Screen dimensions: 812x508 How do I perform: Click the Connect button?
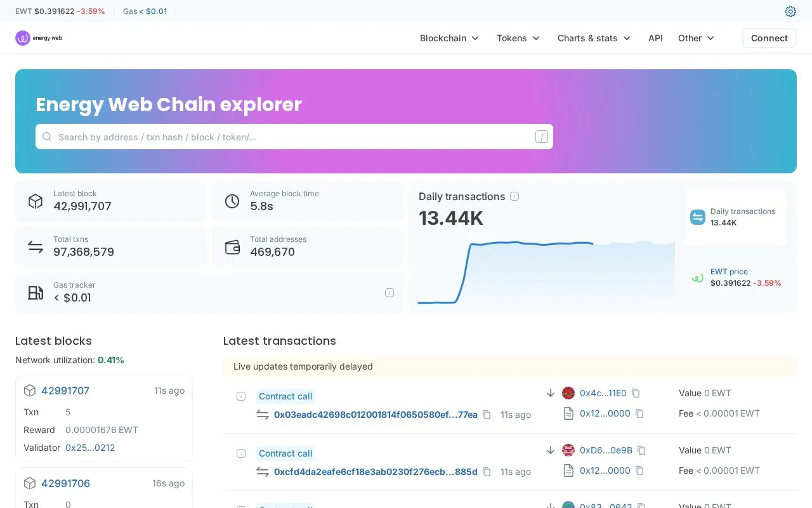click(x=769, y=38)
